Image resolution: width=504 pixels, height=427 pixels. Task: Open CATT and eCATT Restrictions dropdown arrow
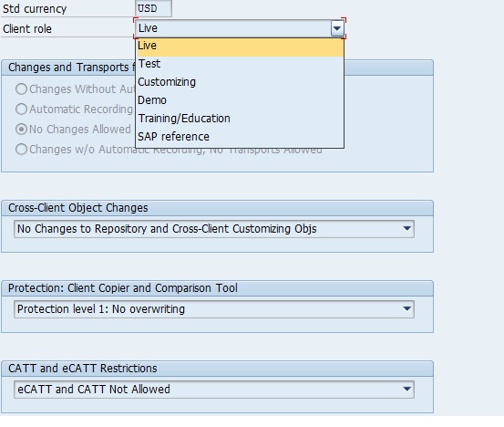[x=406, y=390]
